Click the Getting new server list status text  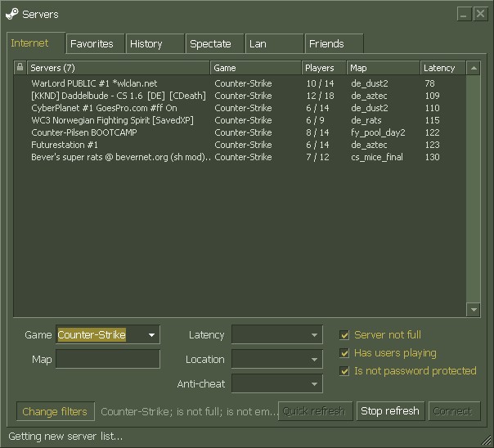coord(65,437)
